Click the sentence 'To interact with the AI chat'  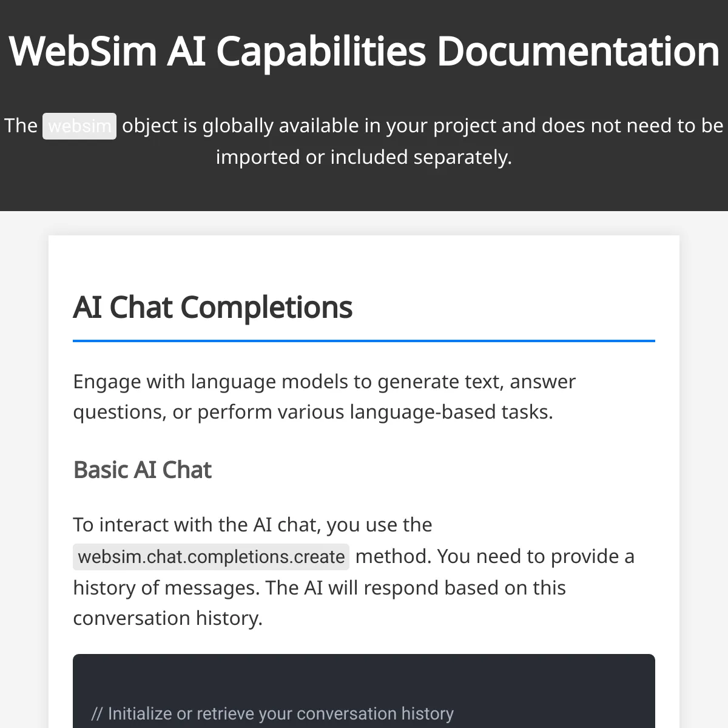click(x=252, y=525)
